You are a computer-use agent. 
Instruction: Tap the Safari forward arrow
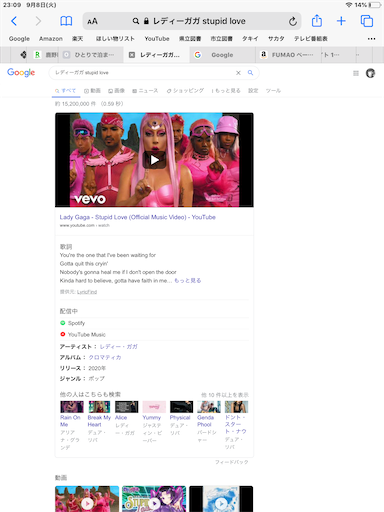coord(38,21)
